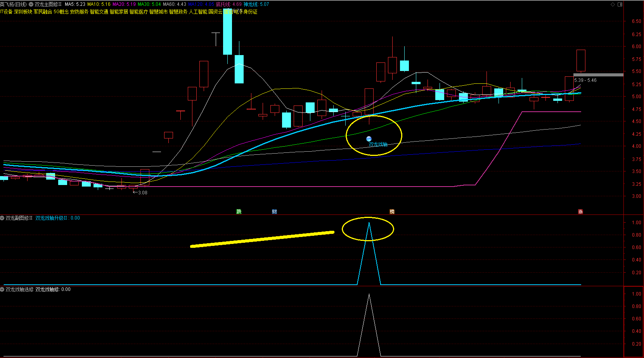Click the diamond icon at top right
This screenshot has height=358, width=644.
pos(613,4)
